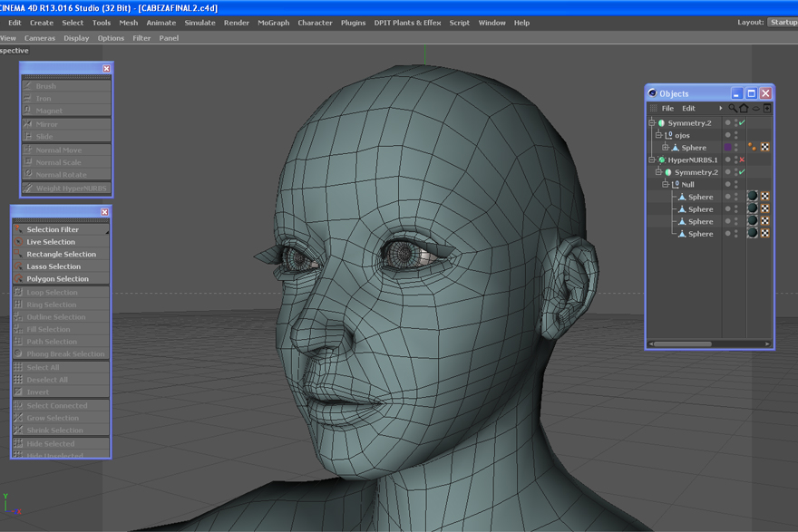Open the Character menu

[x=315, y=23]
